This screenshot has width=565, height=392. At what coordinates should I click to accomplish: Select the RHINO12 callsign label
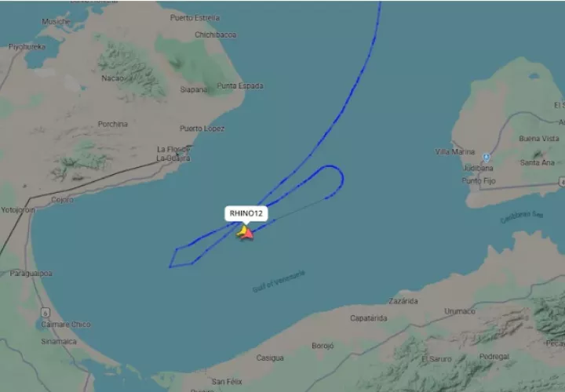tap(246, 213)
